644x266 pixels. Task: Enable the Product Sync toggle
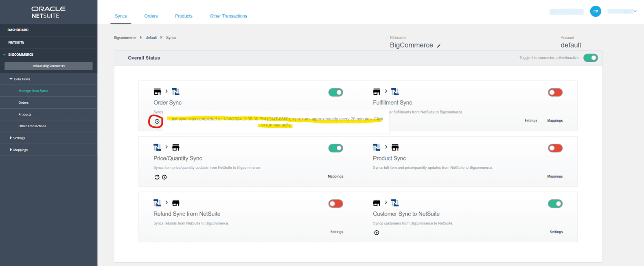[x=555, y=148]
